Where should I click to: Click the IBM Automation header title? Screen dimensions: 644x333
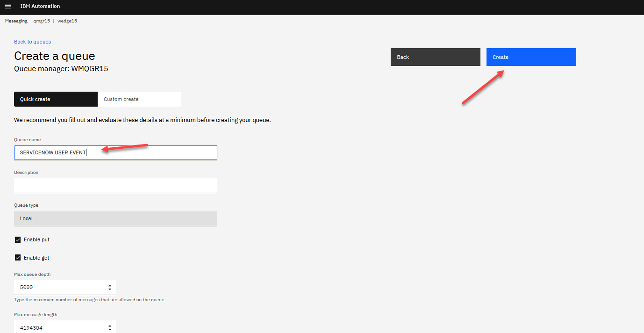pyautogui.click(x=40, y=7)
